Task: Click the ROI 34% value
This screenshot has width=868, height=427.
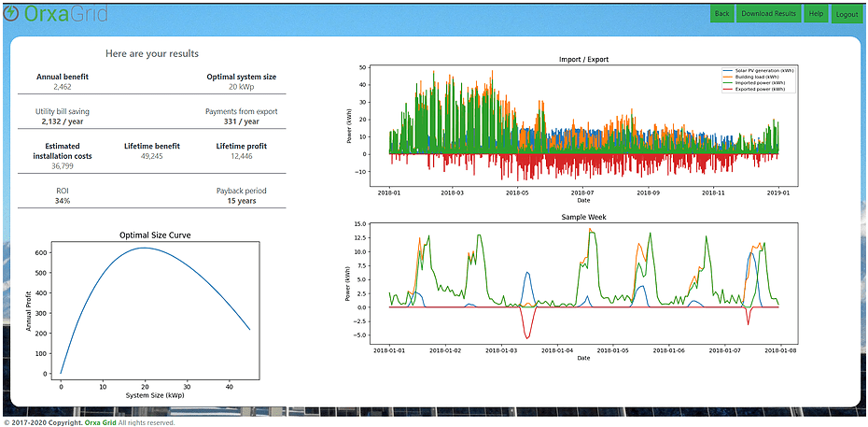Action: [x=63, y=200]
